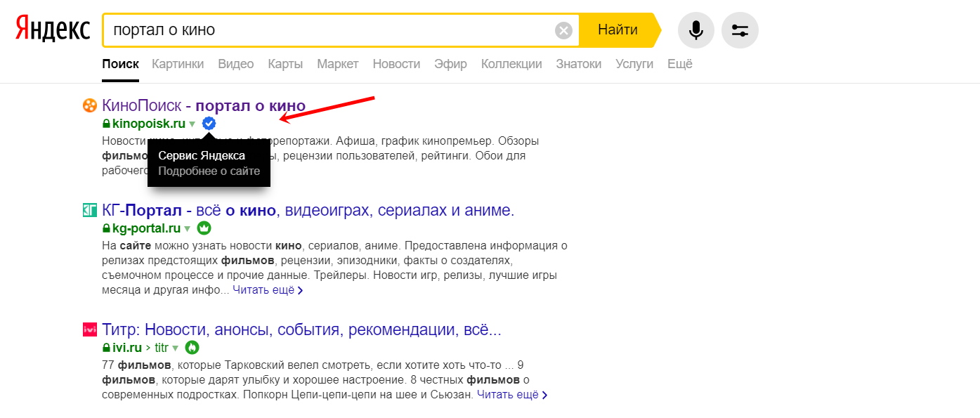The width and height of the screenshot is (980, 418).
Task: Activate voice search microphone button
Action: (695, 30)
